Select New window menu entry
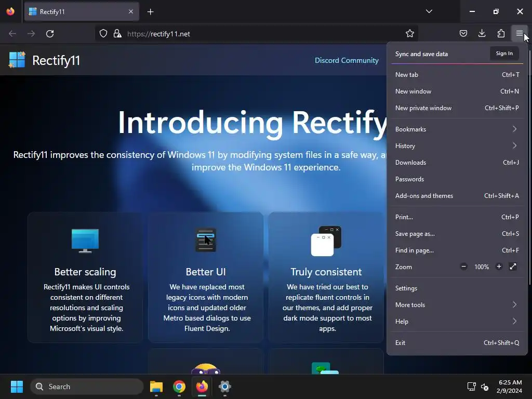 457,91
